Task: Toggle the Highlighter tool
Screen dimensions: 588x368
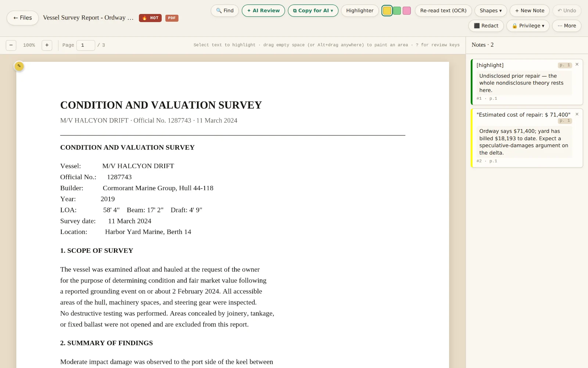Action: tap(359, 11)
